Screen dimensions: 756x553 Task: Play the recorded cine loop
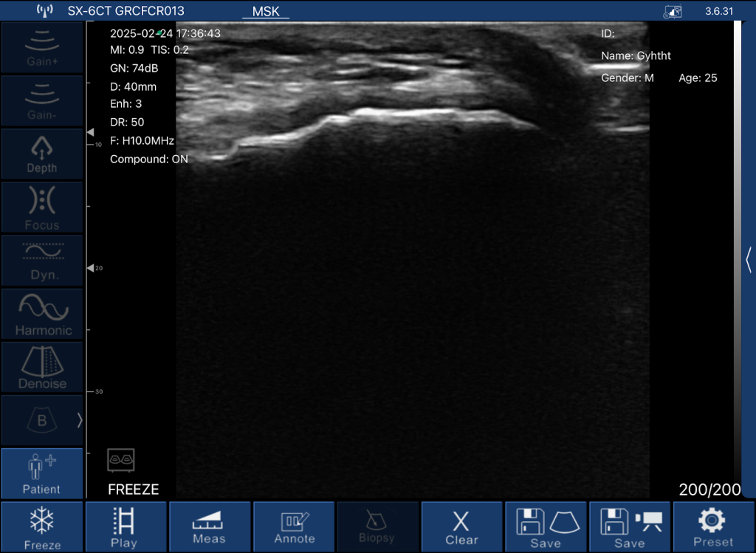pyautogui.click(x=126, y=527)
